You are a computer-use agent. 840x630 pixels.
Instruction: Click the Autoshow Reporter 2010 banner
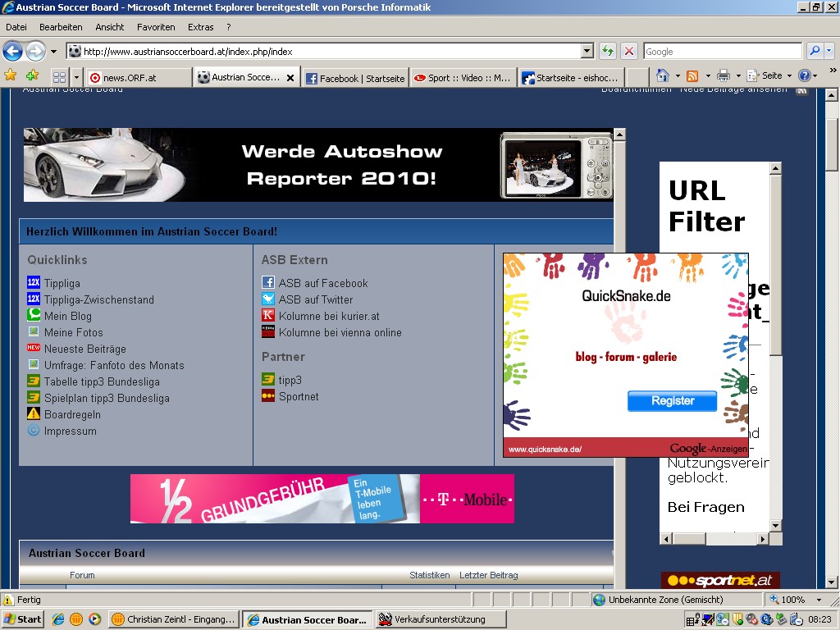(317, 164)
